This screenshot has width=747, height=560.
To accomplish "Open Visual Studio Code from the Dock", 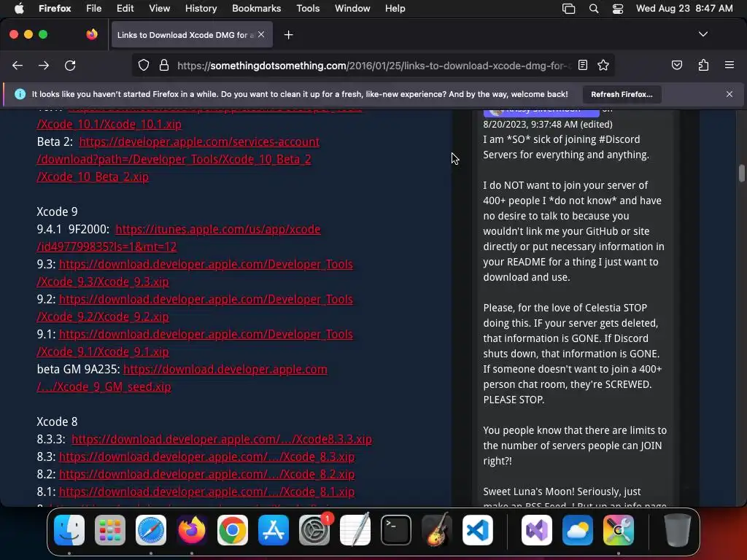I will 477,529.
